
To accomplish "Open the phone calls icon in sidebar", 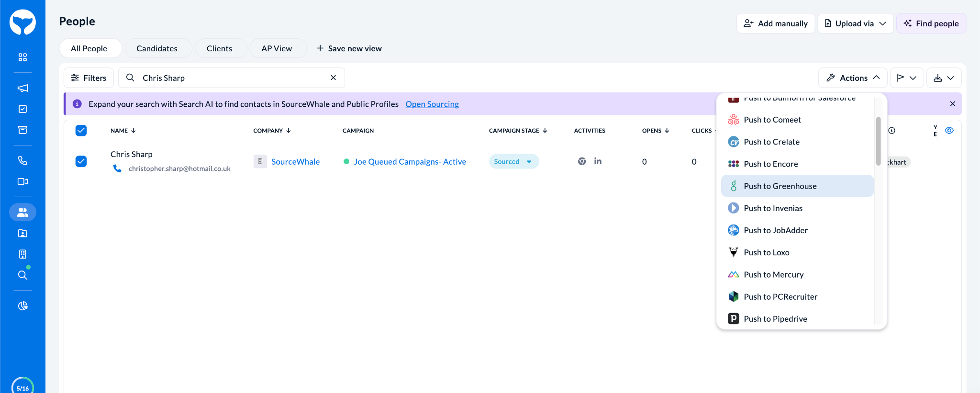I will click(22, 161).
